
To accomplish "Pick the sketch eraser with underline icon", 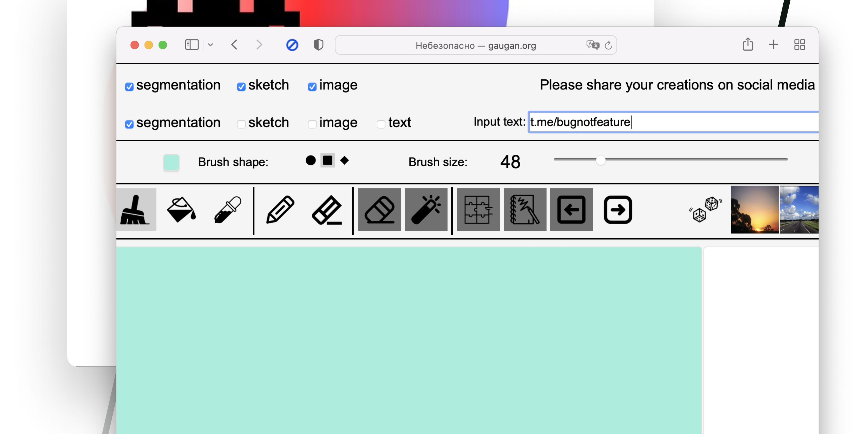I will pyautogui.click(x=327, y=210).
